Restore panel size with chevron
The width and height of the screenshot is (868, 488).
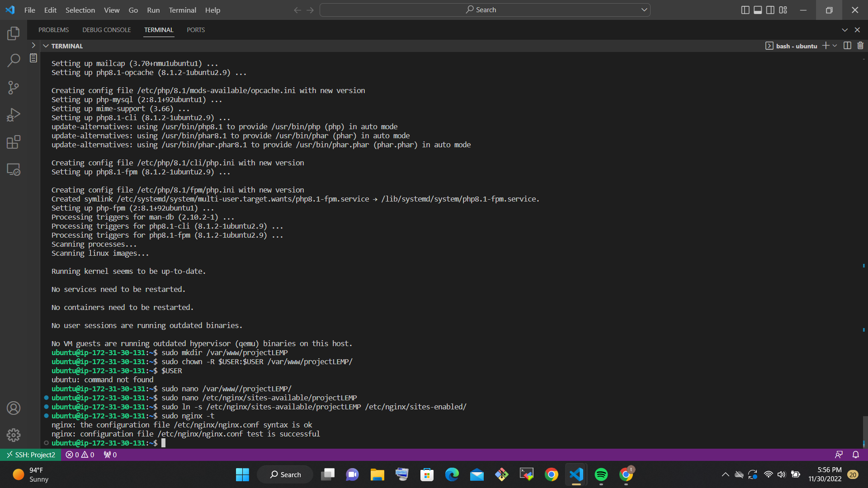pos(844,30)
